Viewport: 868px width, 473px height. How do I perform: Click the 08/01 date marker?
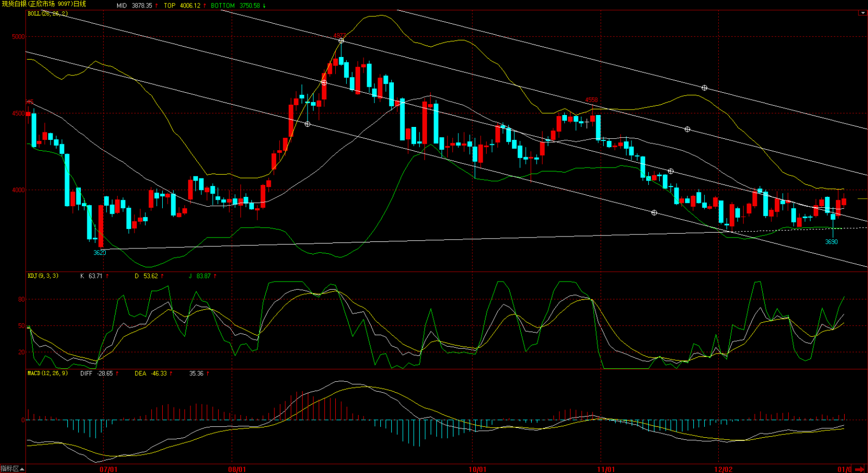pyautogui.click(x=237, y=469)
